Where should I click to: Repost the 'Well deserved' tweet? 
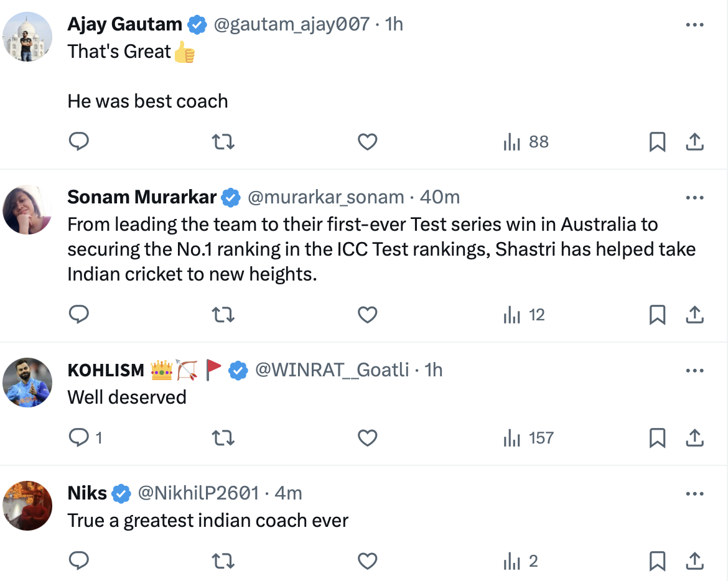click(x=223, y=438)
